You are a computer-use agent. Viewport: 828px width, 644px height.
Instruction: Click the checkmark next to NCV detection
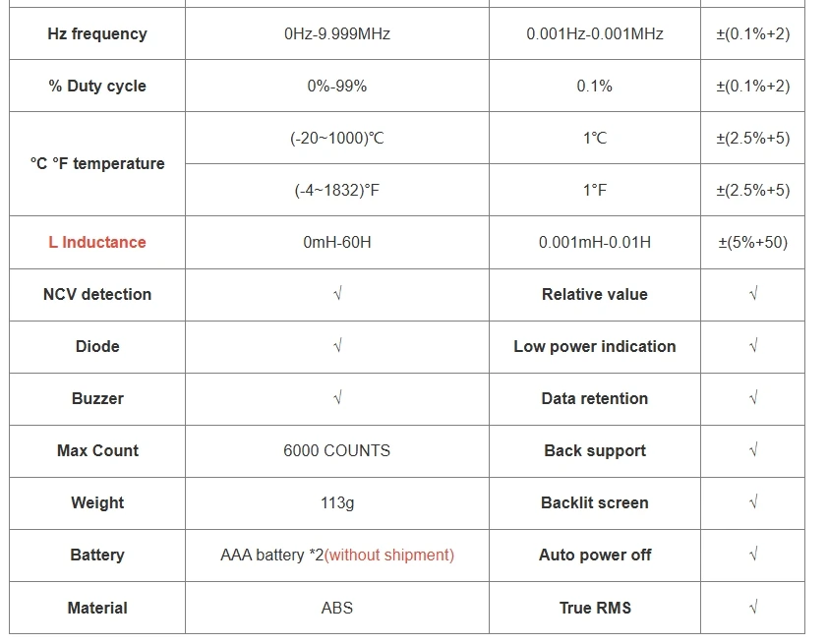coord(338,294)
